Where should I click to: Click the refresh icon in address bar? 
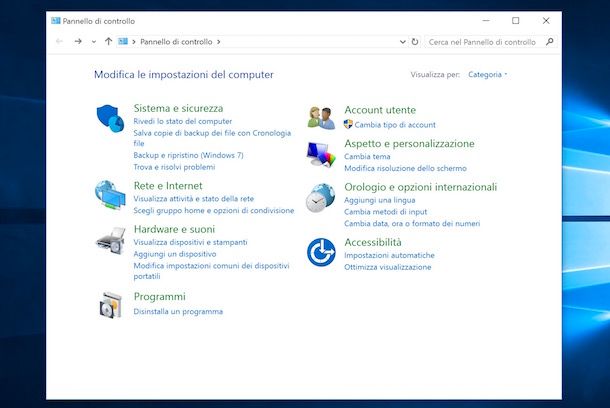coord(415,42)
